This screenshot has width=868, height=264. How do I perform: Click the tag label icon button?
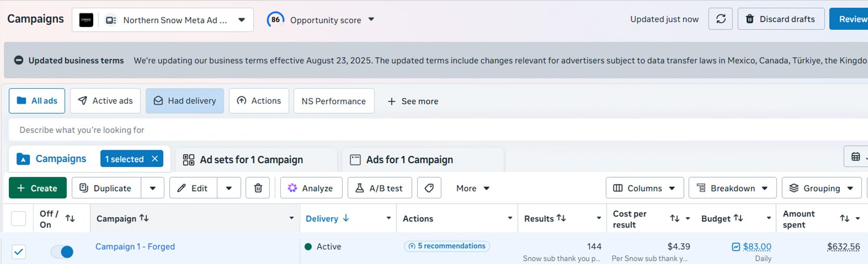point(429,188)
